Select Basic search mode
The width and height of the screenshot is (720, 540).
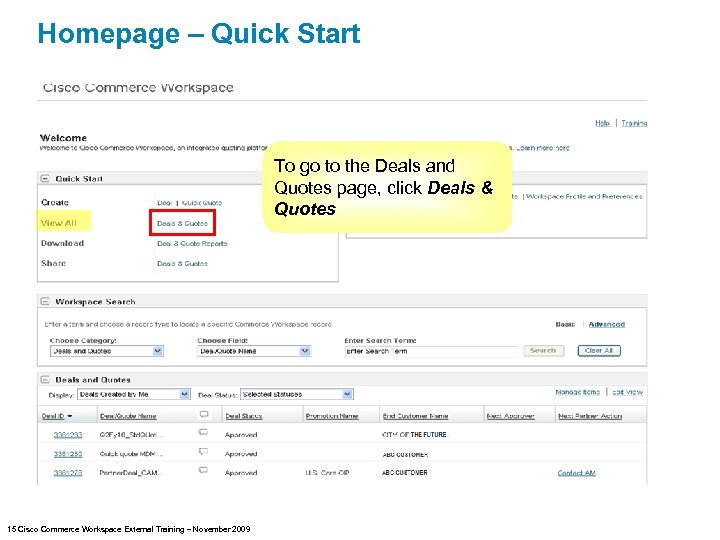[x=565, y=324]
